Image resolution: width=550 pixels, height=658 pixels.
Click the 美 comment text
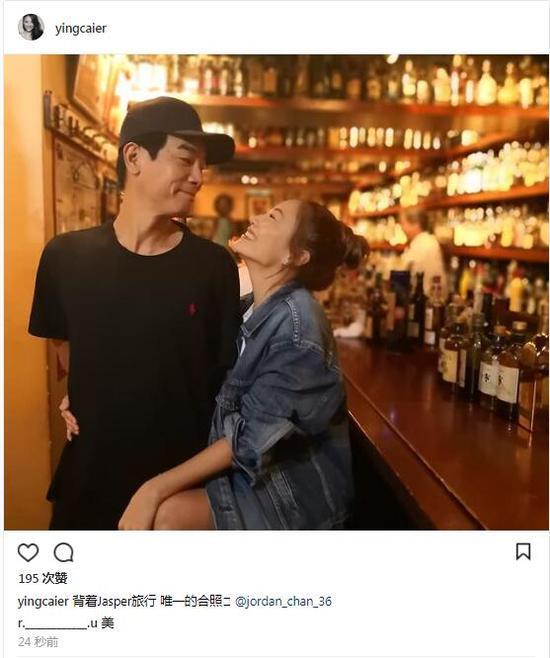107,623
